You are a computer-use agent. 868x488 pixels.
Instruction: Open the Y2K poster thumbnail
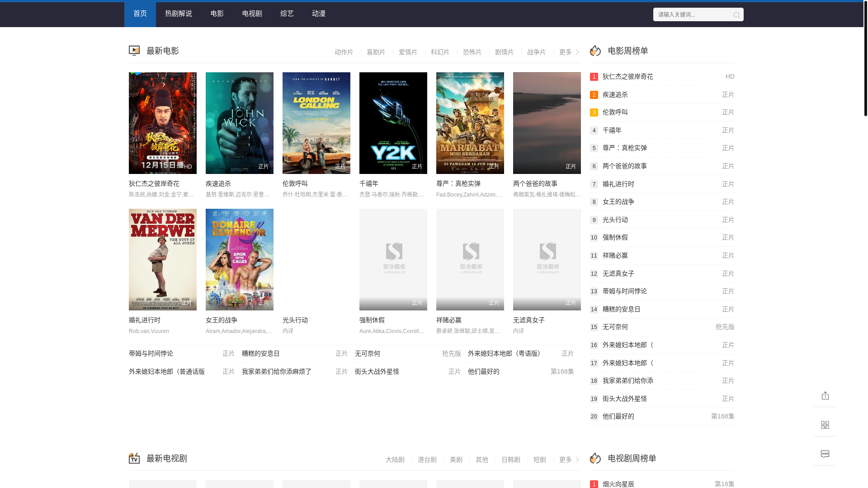tap(393, 123)
